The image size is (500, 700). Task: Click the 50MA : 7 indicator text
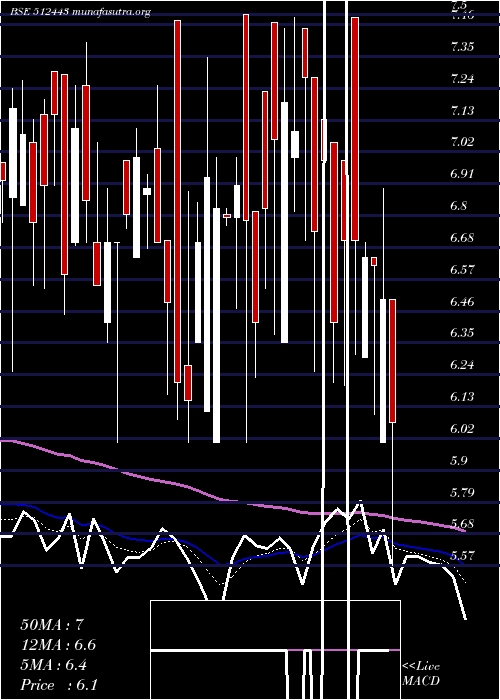(x=52, y=624)
